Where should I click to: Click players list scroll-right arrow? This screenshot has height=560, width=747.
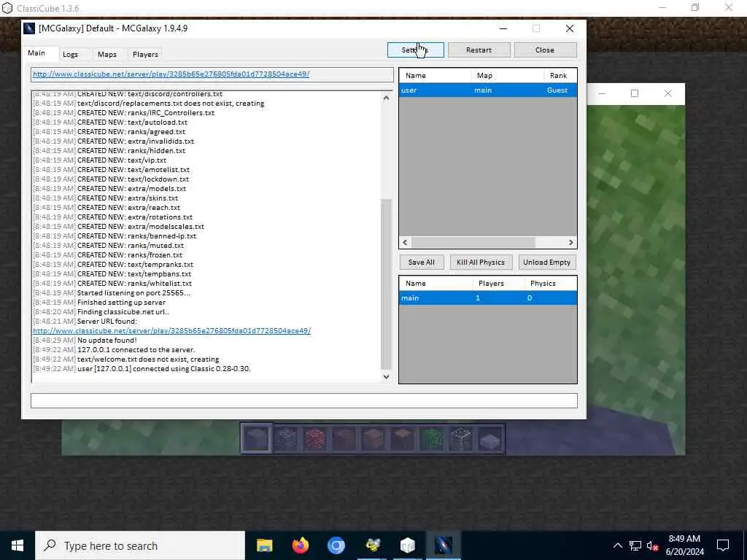tap(570, 242)
